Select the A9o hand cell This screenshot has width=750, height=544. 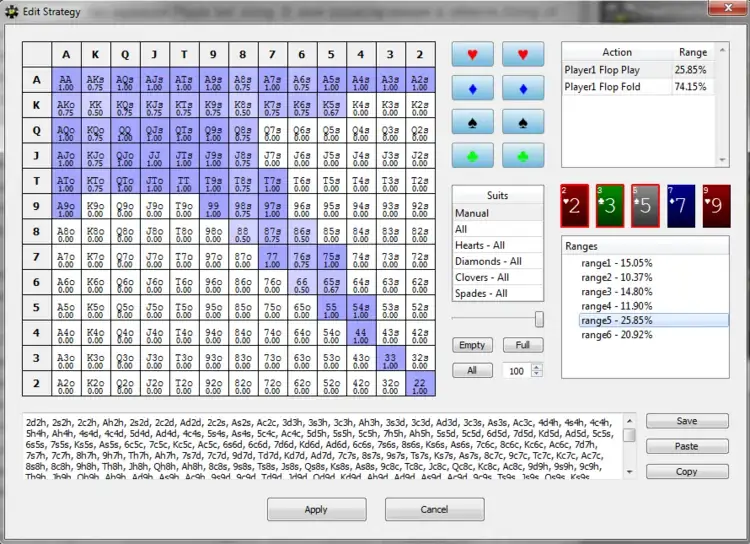coord(66,207)
